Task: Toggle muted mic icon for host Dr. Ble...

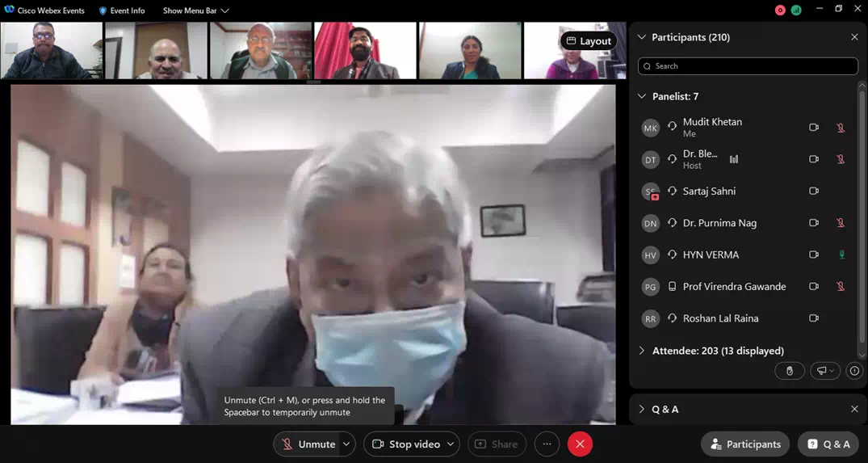Action: pos(841,159)
